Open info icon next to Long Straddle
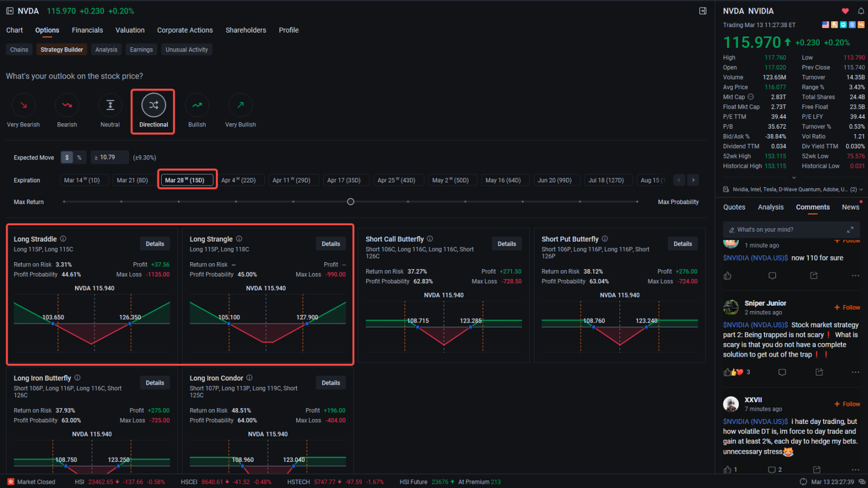 [x=63, y=239]
